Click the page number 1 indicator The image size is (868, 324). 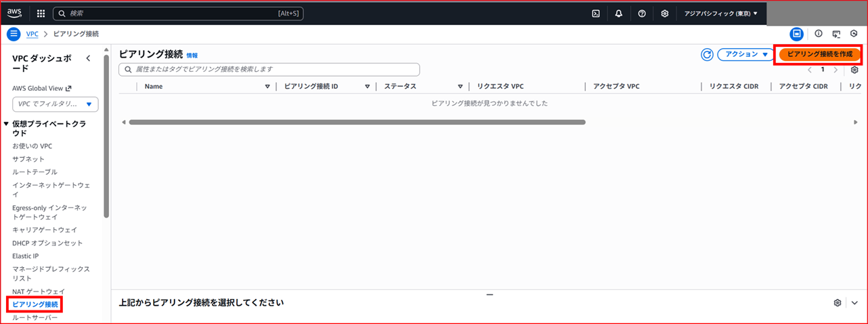click(x=823, y=70)
